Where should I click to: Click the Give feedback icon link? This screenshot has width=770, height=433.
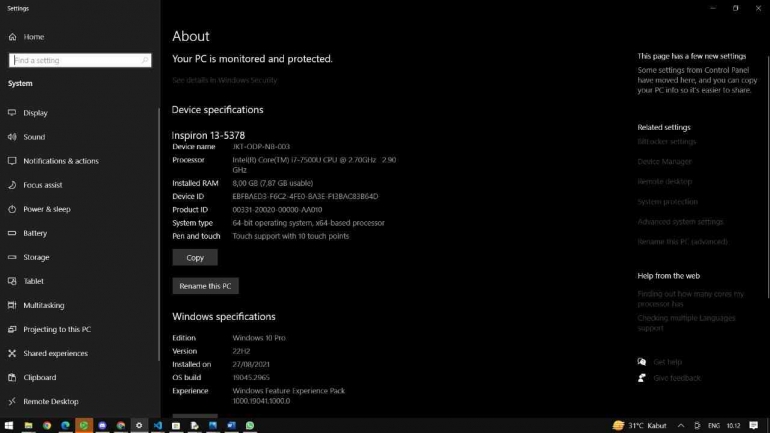tap(642, 378)
